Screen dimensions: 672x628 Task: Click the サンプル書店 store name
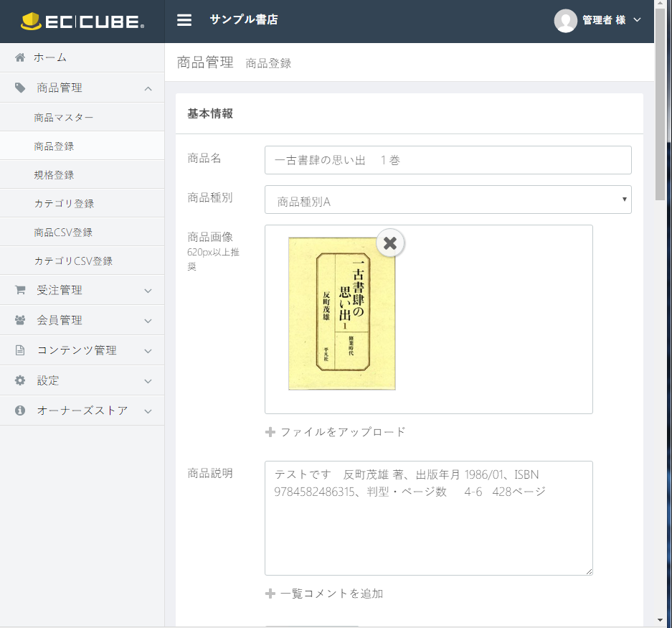point(244,19)
